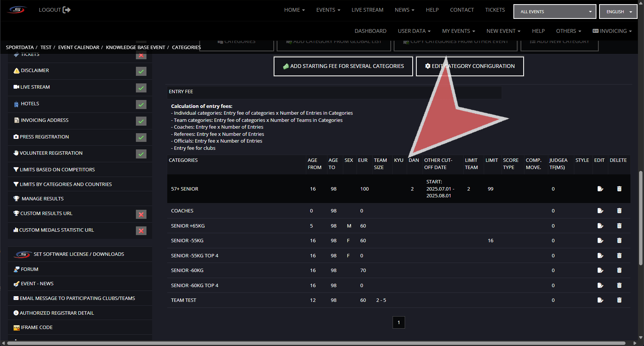Toggle Live Stream enabled checkmark
Viewport: 644px width, 346px height.
(141, 88)
